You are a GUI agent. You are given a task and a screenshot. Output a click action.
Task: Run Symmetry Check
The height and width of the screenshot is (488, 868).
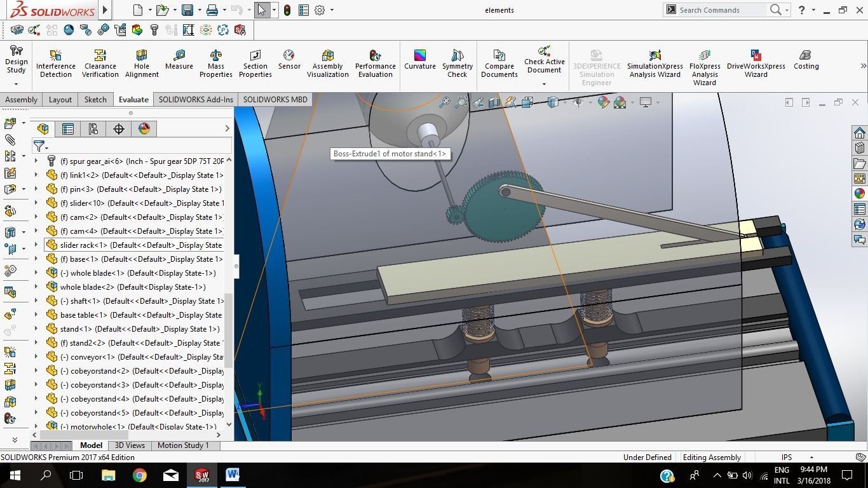(458, 64)
